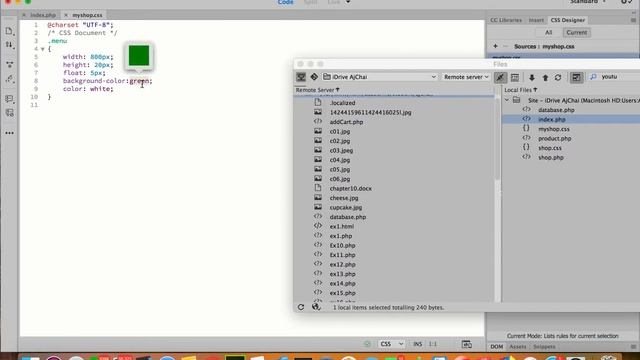This screenshot has height=360, width=640.
Task: Open iDrive AjChai site dropdown
Action: coord(380,77)
